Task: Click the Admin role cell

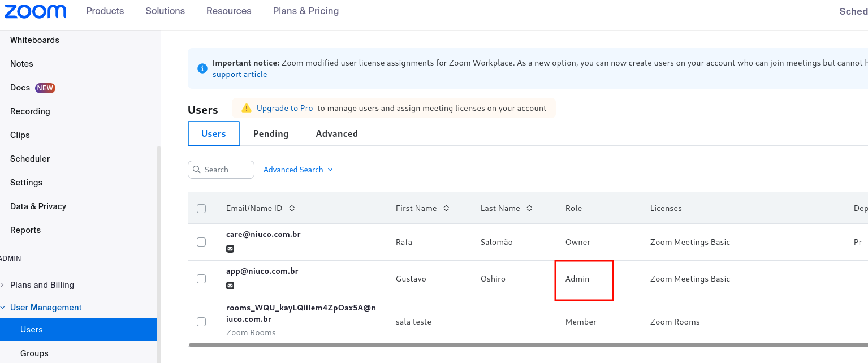Action: pos(577,279)
